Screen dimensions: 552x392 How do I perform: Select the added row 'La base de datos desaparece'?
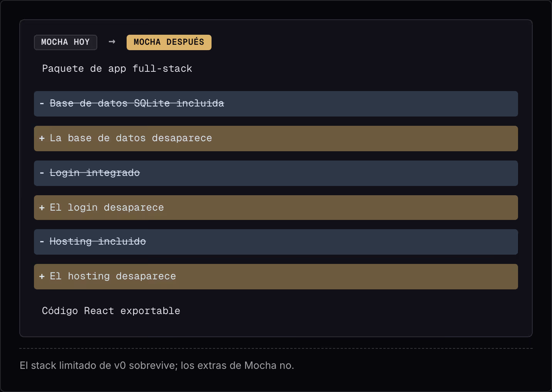(276, 139)
